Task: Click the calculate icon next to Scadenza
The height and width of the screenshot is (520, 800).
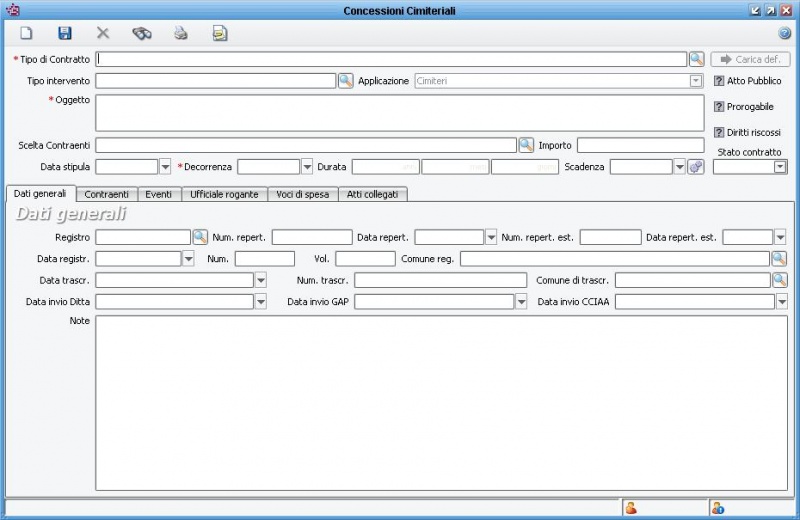Action: (x=696, y=167)
